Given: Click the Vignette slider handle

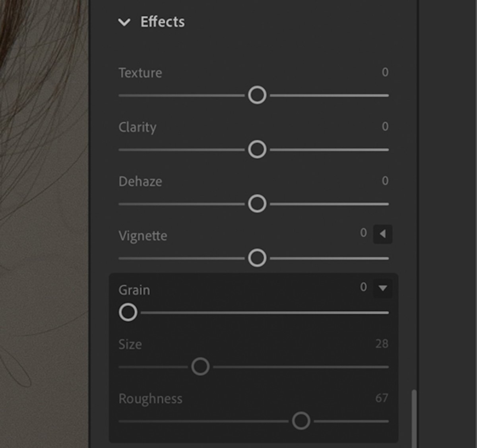Looking at the screenshot, I should 257,258.
